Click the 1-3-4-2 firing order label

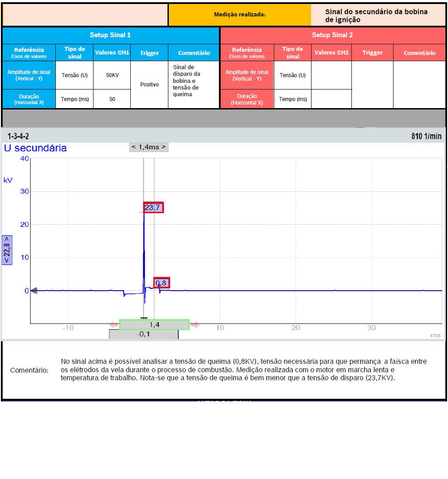[18, 136]
